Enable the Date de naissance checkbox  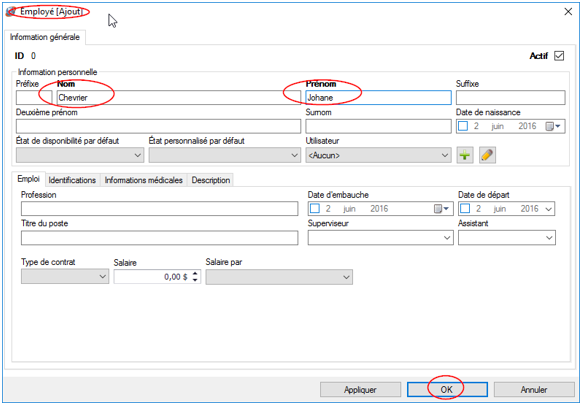(463, 126)
